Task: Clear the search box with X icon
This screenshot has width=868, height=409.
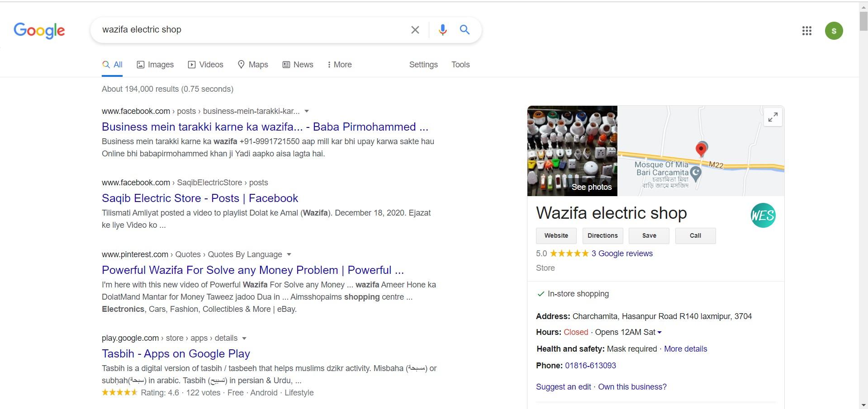Action: click(x=415, y=30)
